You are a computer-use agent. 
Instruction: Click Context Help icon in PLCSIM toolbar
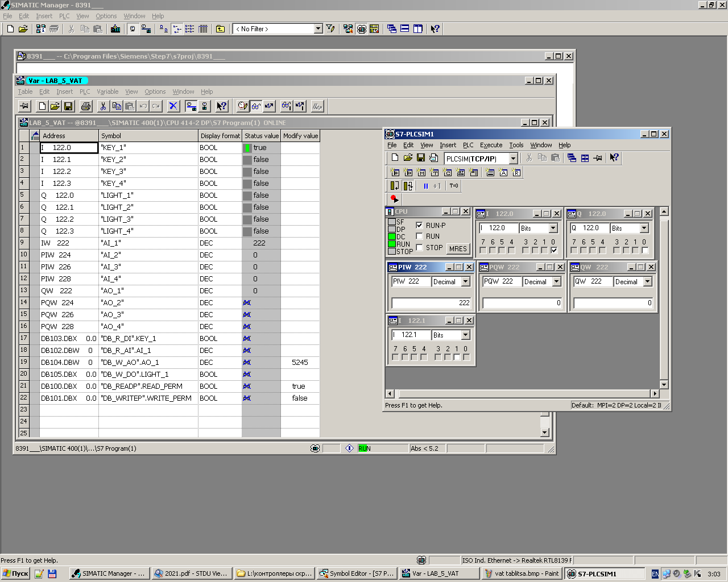pos(614,158)
